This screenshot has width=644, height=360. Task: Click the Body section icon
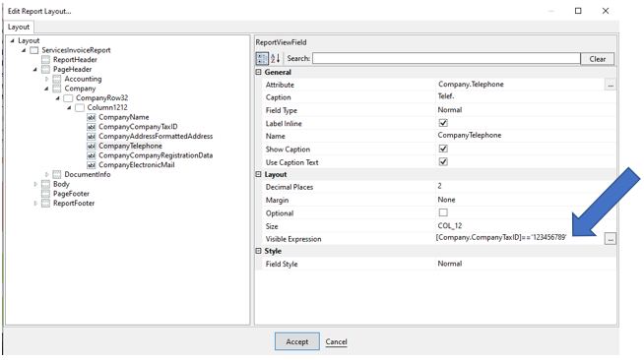[x=45, y=184]
